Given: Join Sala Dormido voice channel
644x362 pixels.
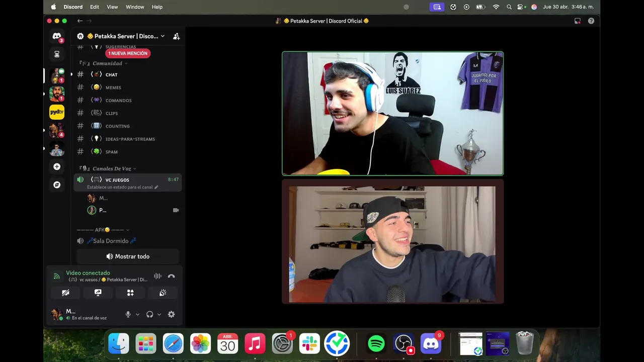Looking at the screenshot, I should click(x=128, y=241).
